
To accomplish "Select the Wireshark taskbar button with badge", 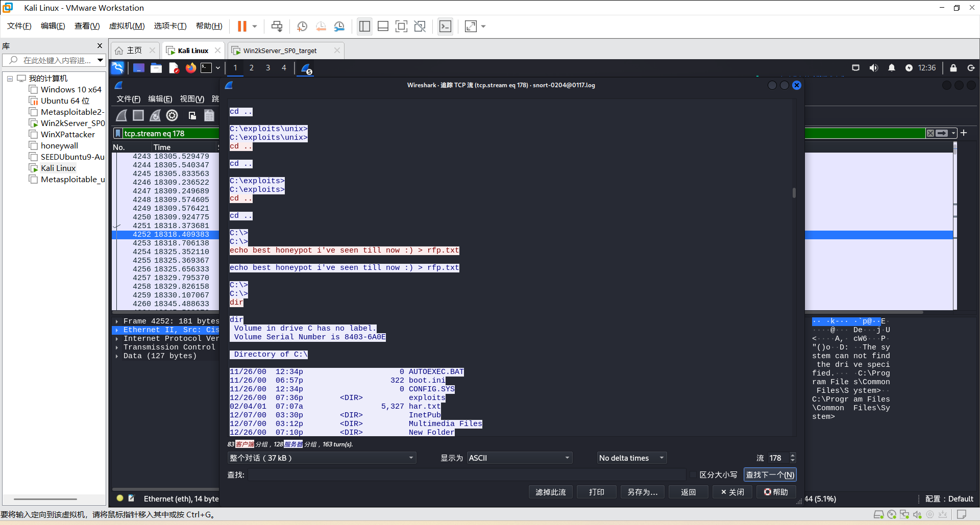I will 306,68.
